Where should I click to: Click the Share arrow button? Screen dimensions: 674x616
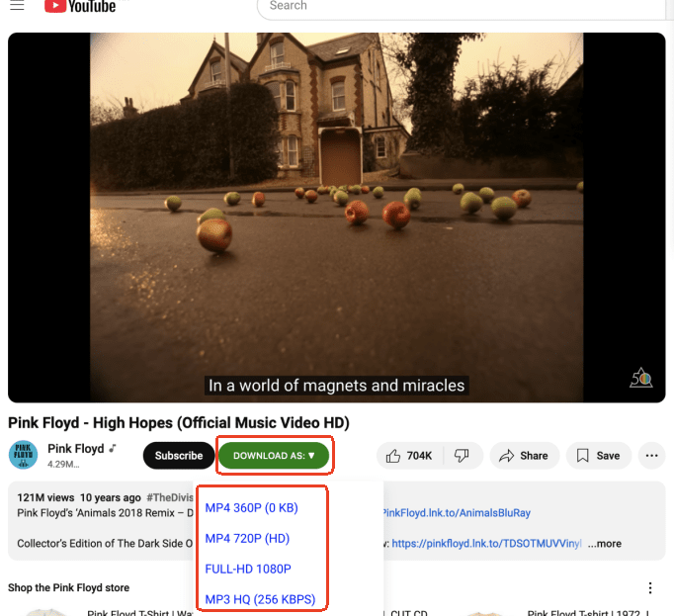(x=524, y=456)
